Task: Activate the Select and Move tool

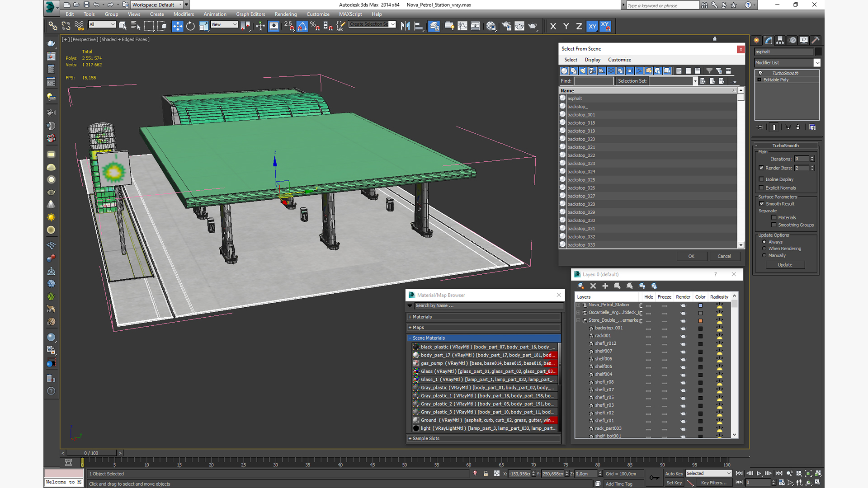Action: pyautogui.click(x=178, y=26)
